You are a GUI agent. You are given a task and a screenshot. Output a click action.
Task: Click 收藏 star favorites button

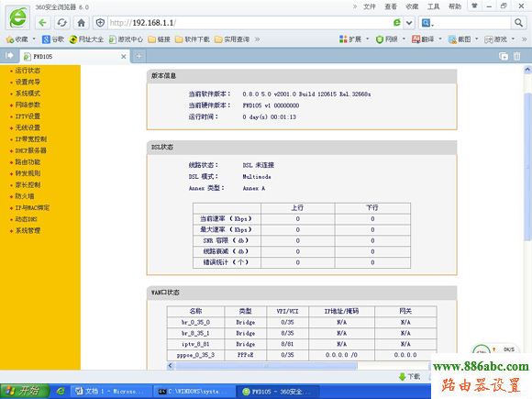(17, 39)
